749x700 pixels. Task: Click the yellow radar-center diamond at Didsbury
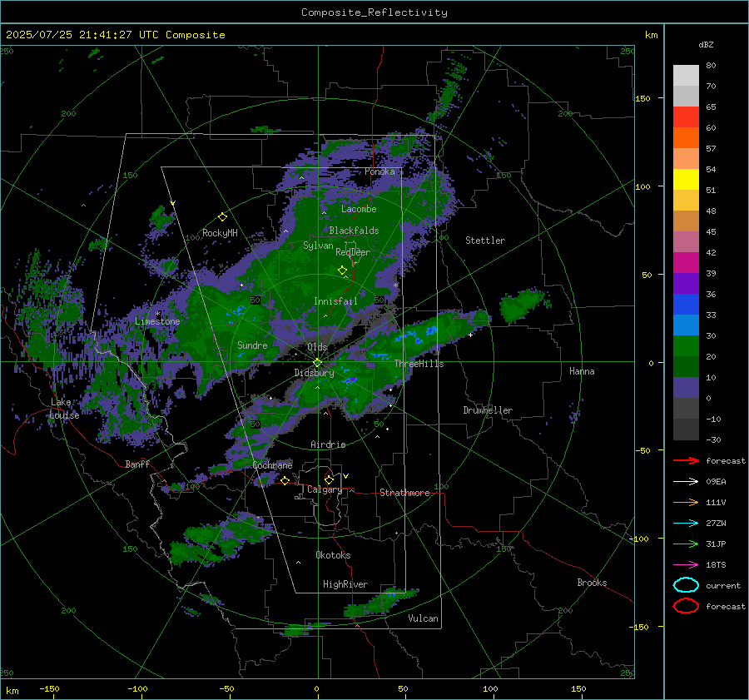[318, 363]
